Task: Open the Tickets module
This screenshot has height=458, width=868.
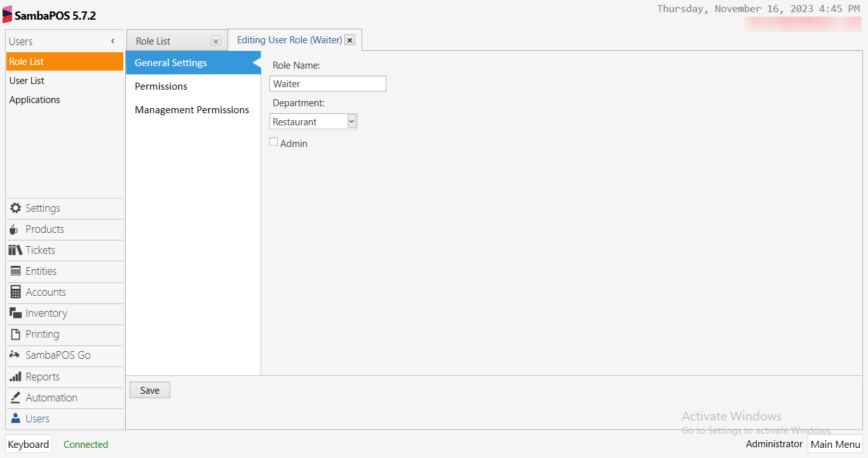Action: click(x=40, y=250)
